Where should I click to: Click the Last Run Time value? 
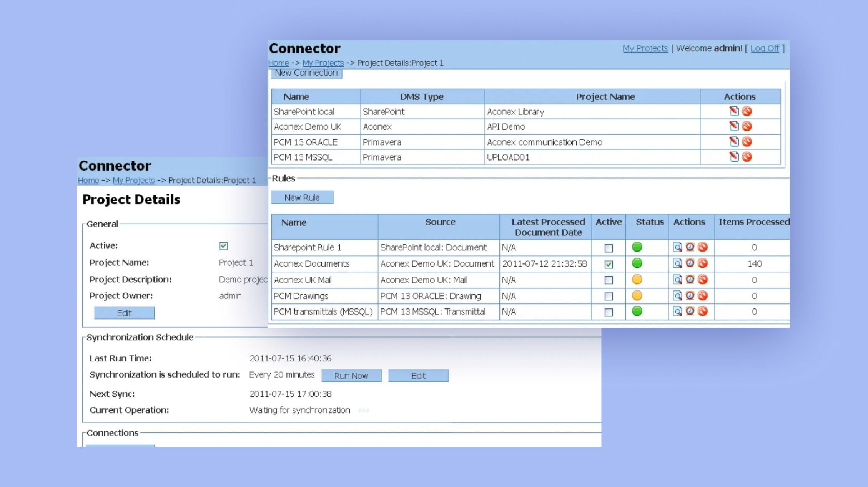(291, 358)
